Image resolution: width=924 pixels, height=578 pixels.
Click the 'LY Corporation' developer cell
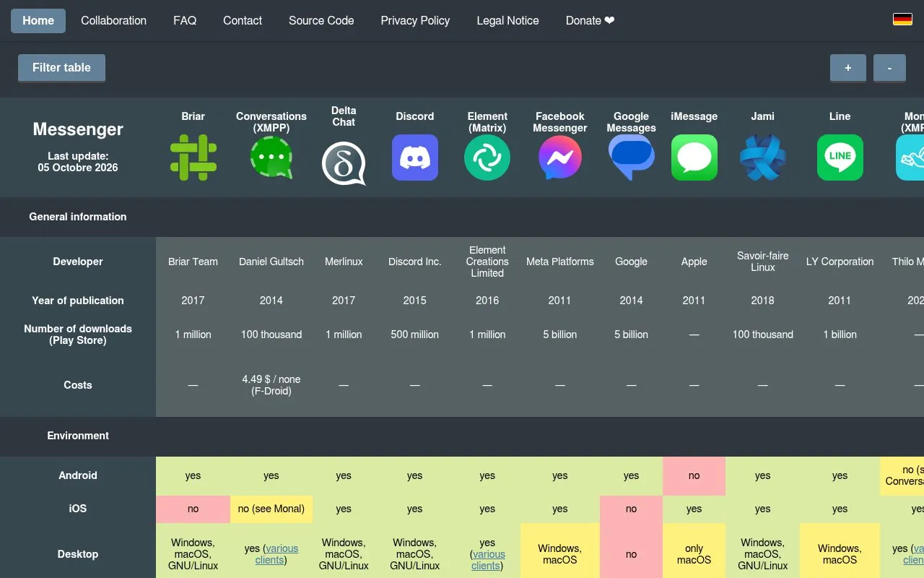point(840,262)
